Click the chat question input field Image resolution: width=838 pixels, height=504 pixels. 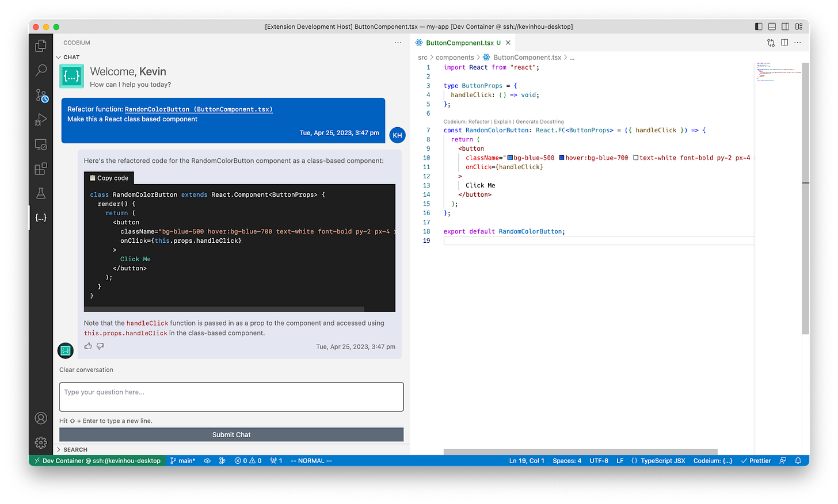[231, 397]
